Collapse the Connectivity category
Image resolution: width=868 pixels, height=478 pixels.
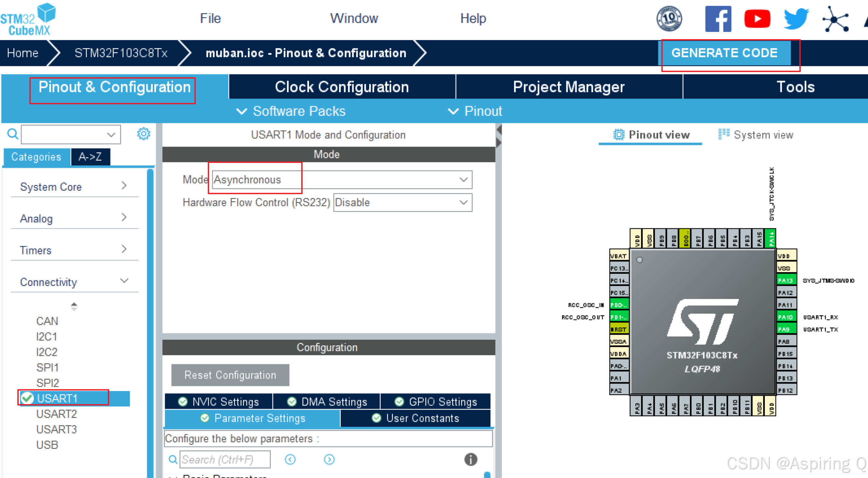point(75,281)
